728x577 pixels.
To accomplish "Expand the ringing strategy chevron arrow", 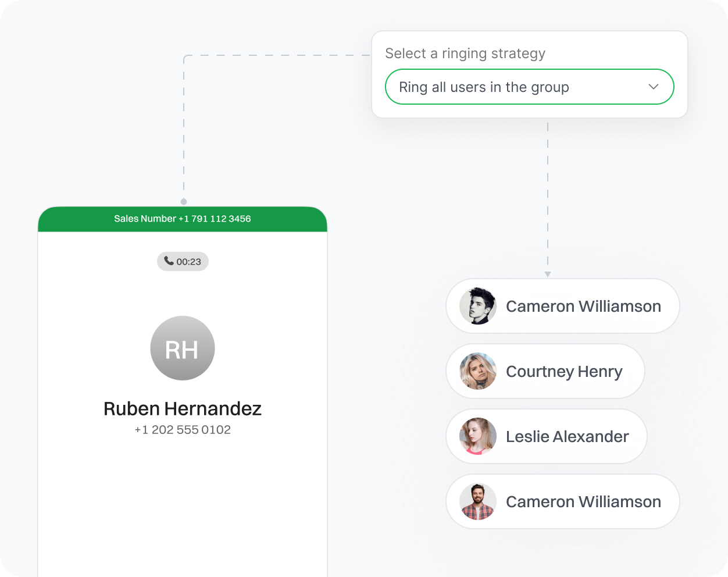I will (x=653, y=87).
